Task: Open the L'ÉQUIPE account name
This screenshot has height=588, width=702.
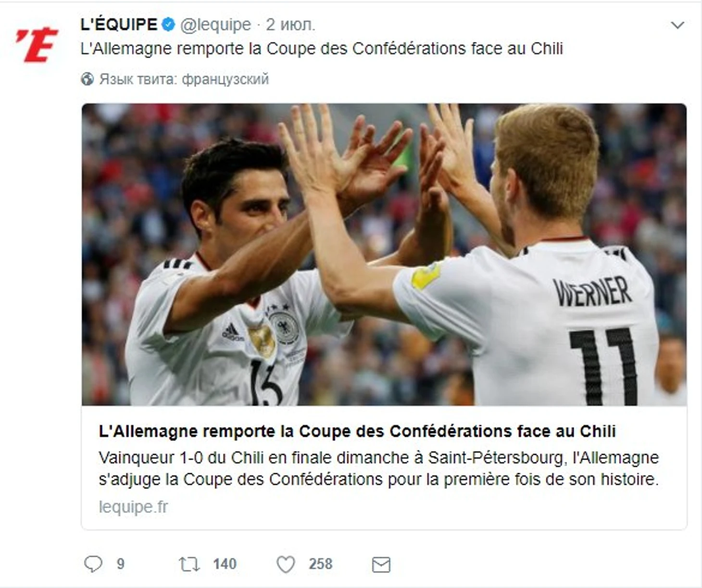Action: coord(119,25)
